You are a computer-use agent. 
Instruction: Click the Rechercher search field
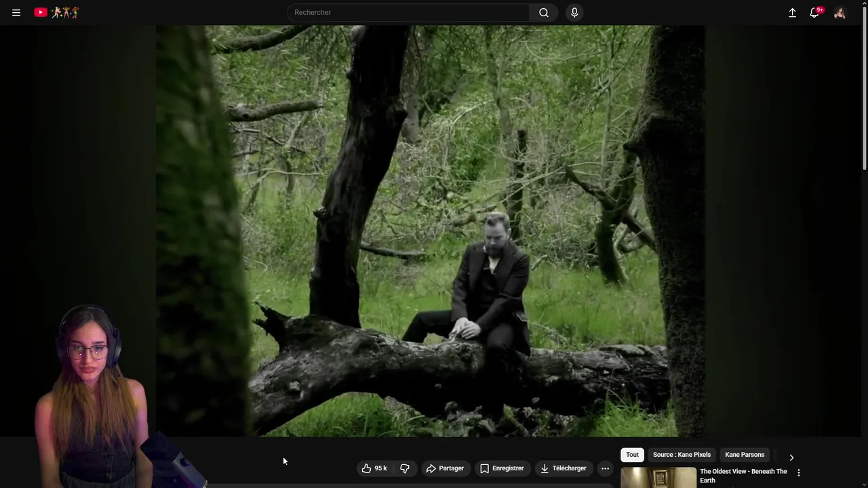point(408,12)
